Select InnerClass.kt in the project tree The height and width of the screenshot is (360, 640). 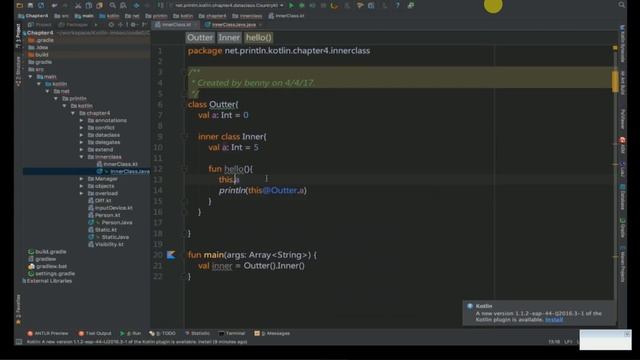(x=118, y=164)
